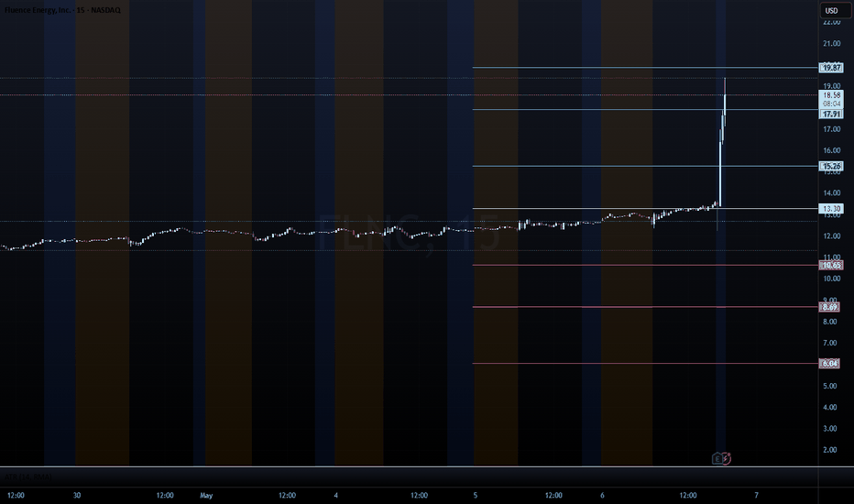Click the 3.00 price axis value
Screen dimensions: 854x504
point(829,428)
